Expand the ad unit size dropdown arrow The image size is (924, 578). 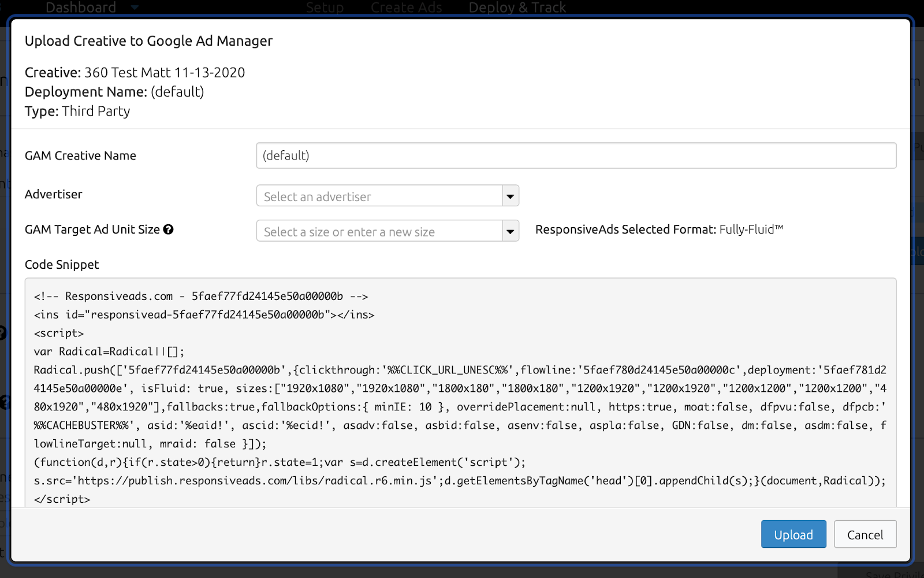511,231
